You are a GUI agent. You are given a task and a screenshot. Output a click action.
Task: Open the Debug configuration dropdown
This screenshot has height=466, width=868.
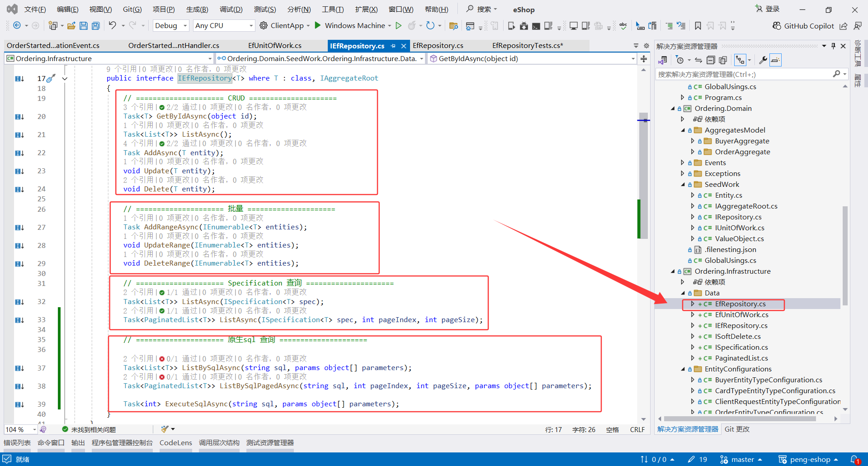[x=171, y=26]
